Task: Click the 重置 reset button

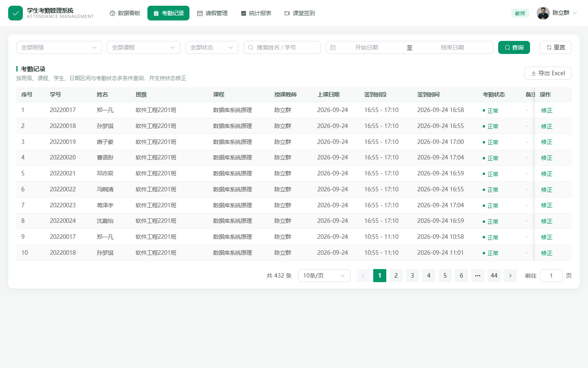Action: [x=556, y=47]
